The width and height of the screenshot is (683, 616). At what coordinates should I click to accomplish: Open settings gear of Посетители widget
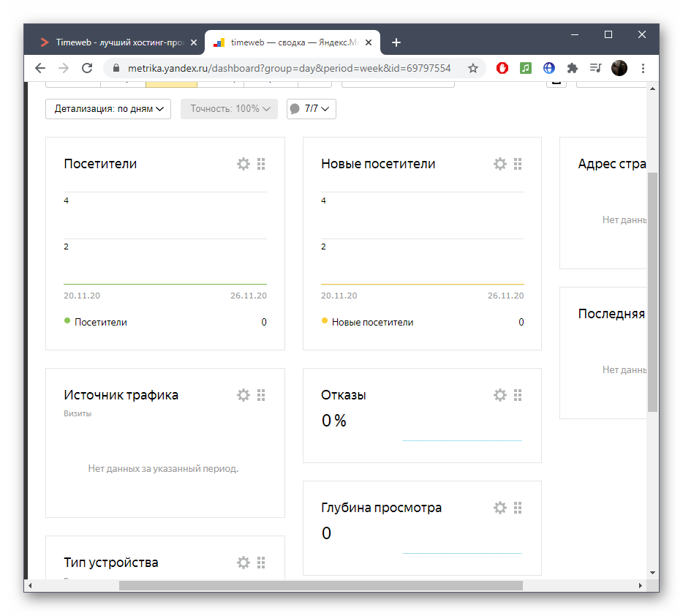tap(244, 164)
